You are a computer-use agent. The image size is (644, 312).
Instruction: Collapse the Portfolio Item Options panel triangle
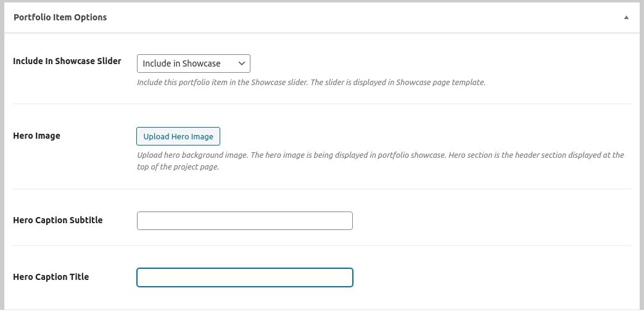tap(626, 18)
